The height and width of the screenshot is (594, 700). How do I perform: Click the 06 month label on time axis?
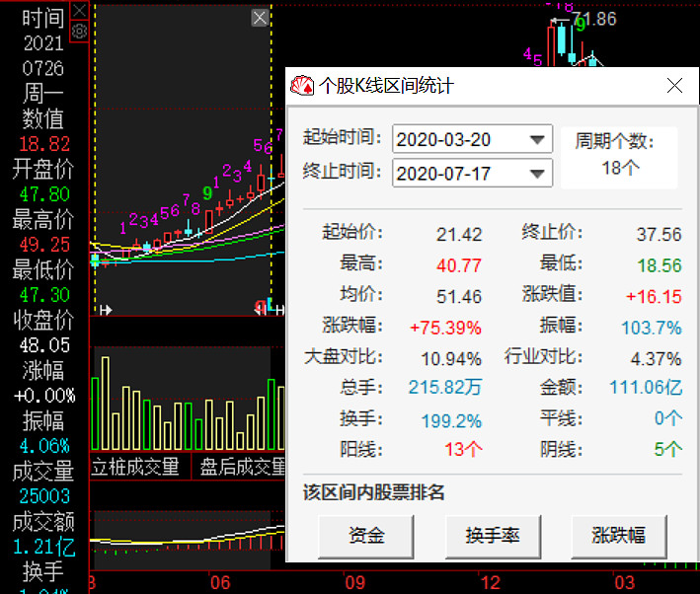220,583
